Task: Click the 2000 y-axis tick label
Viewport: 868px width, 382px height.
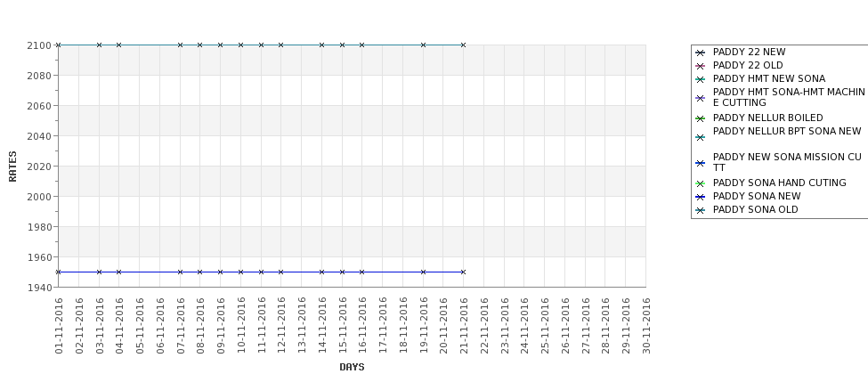Action: point(39,197)
